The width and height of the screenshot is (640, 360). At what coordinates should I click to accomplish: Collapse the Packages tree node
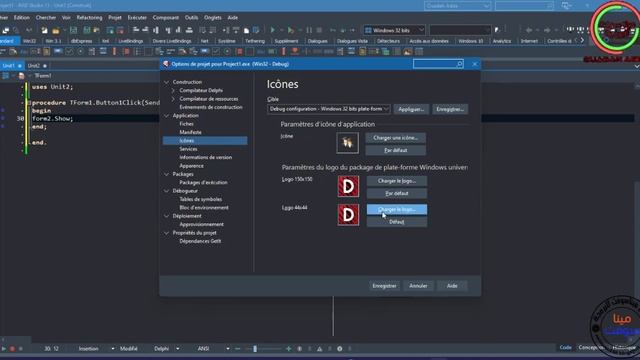[166, 174]
